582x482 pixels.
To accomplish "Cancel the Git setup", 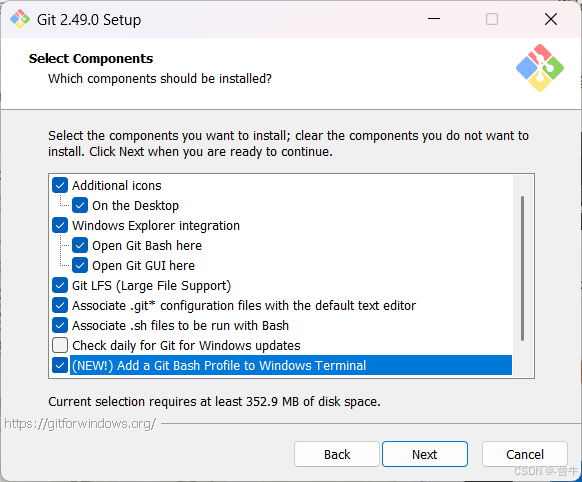I will pyautogui.click(x=525, y=454).
